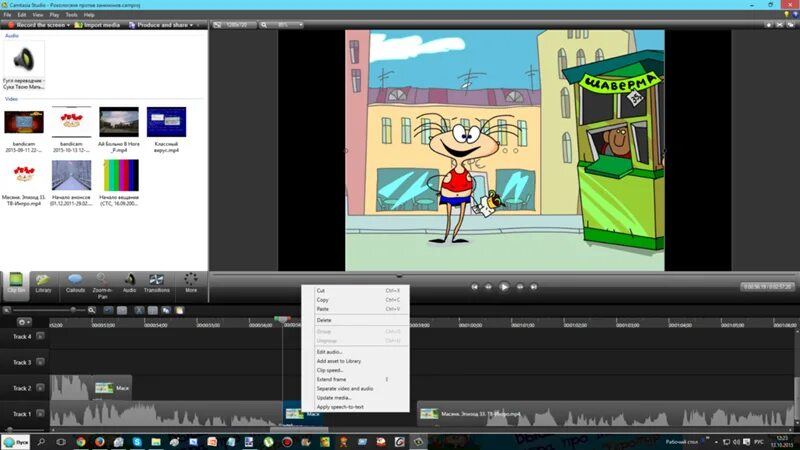Click the timeline Copy icon
Viewport: 800px width, 450px height.
pos(166,310)
